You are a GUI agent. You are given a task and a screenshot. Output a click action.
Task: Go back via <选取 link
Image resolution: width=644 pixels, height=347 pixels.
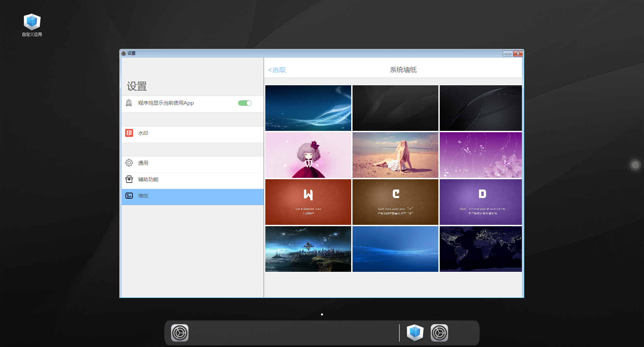[x=277, y=70]
